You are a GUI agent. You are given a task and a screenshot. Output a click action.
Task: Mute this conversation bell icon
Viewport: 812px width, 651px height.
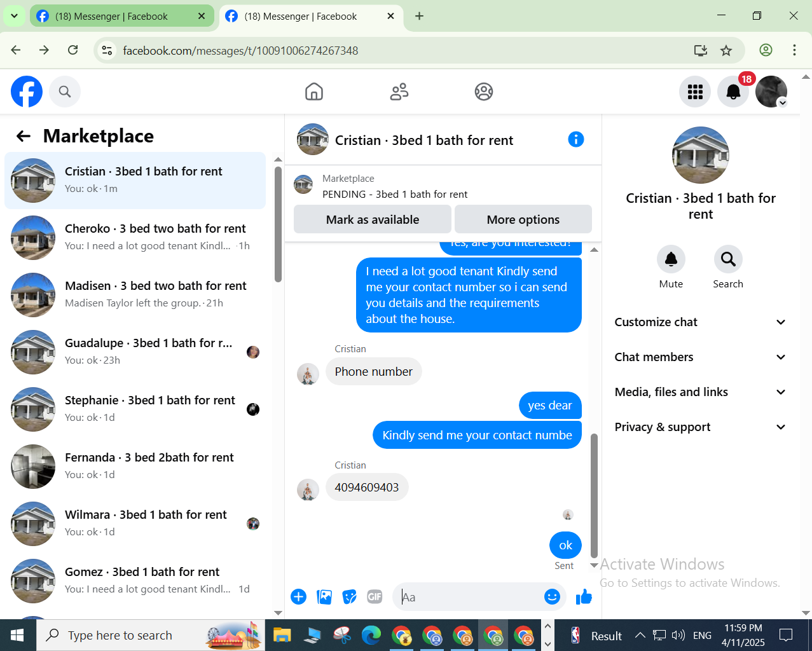coord(671,259)
